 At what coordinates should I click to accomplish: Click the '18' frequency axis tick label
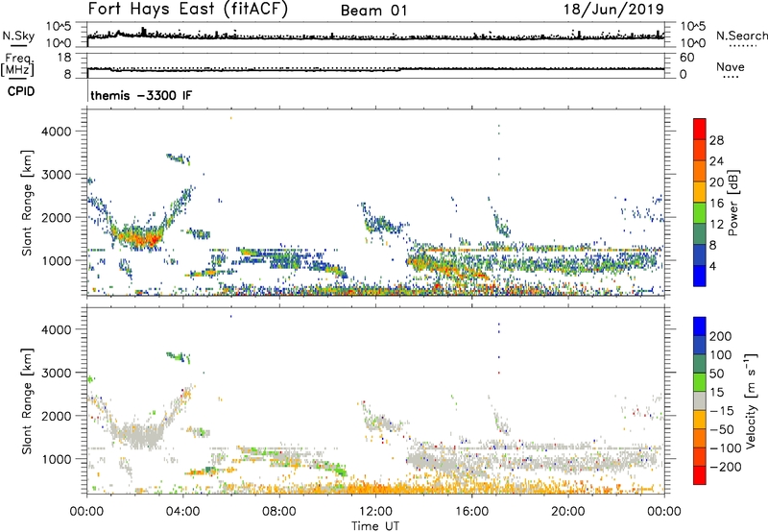click(64, 58)
